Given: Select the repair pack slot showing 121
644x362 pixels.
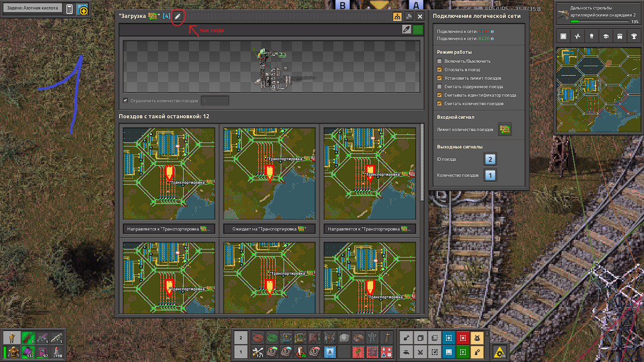Looking at the screenshot, I should 257,352.
